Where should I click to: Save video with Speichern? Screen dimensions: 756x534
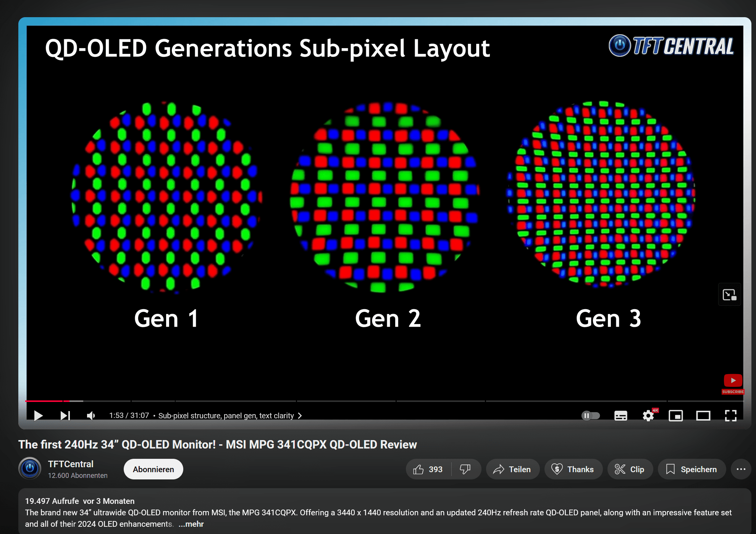691,469
